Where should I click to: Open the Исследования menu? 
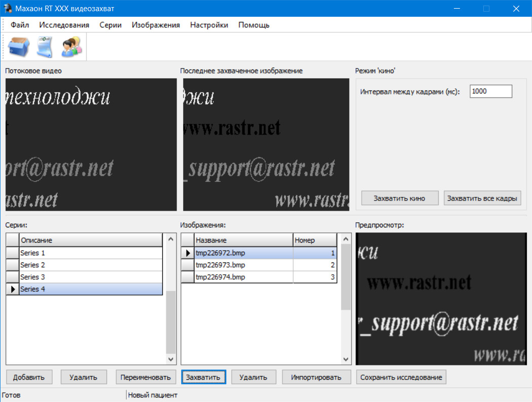(64, 25)
